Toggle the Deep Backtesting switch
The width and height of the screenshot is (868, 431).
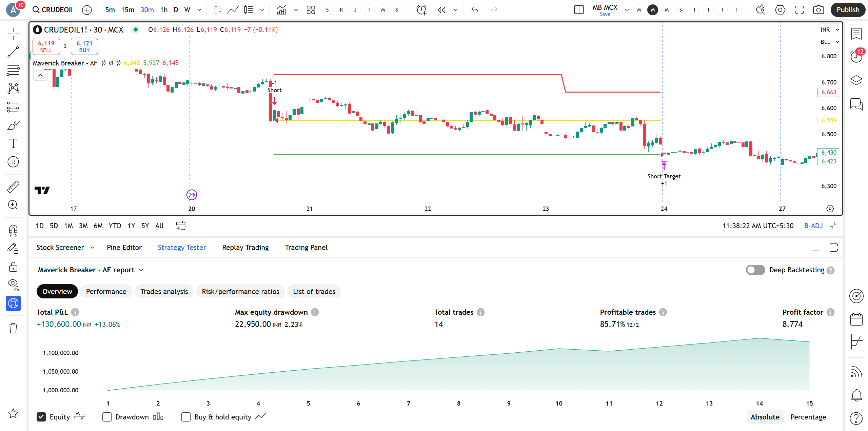pos(755,270)
